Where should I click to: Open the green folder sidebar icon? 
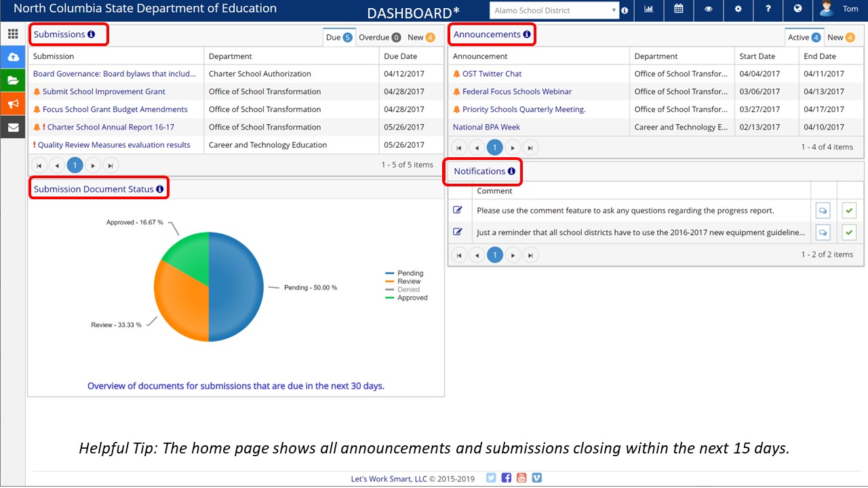click(13, 80)
